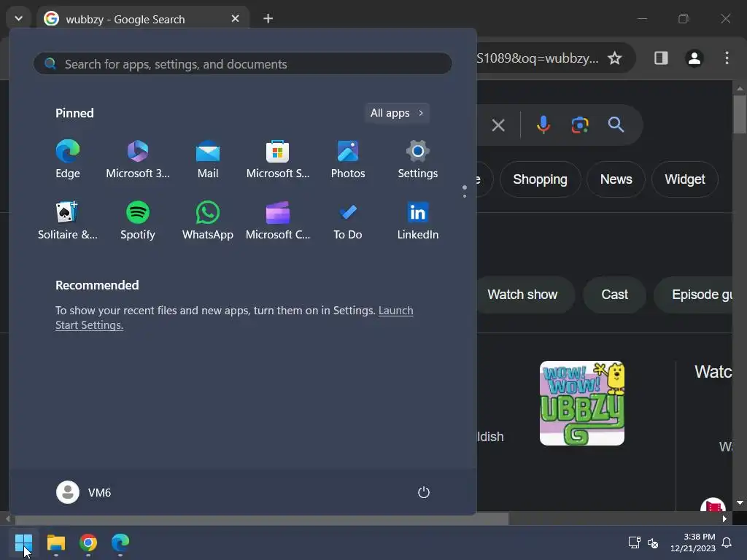Click the Windows Start button on taskbar

coord(23,542)
